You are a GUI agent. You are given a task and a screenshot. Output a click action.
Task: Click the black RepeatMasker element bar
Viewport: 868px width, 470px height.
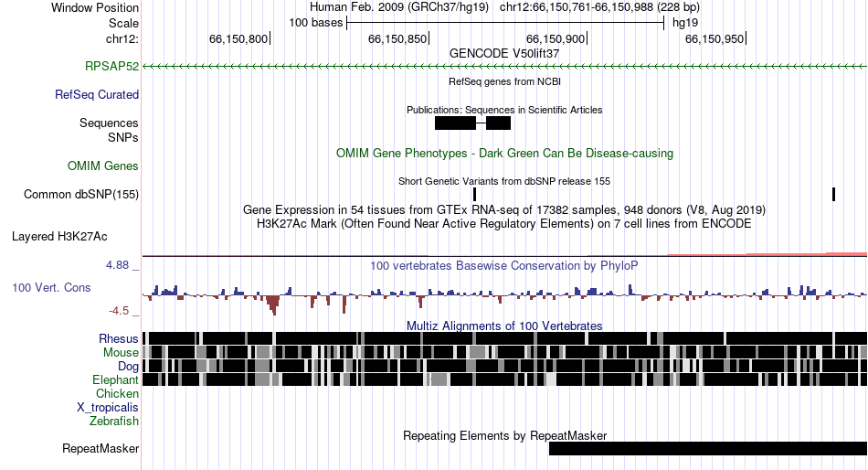click(708, 448)
